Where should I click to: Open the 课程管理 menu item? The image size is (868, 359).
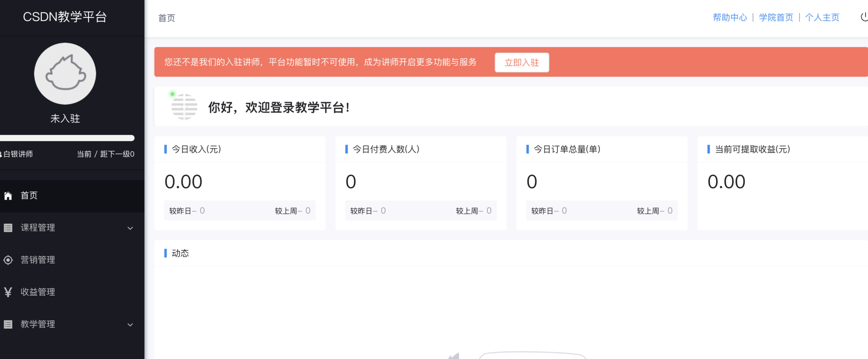[x=72, y=228]
